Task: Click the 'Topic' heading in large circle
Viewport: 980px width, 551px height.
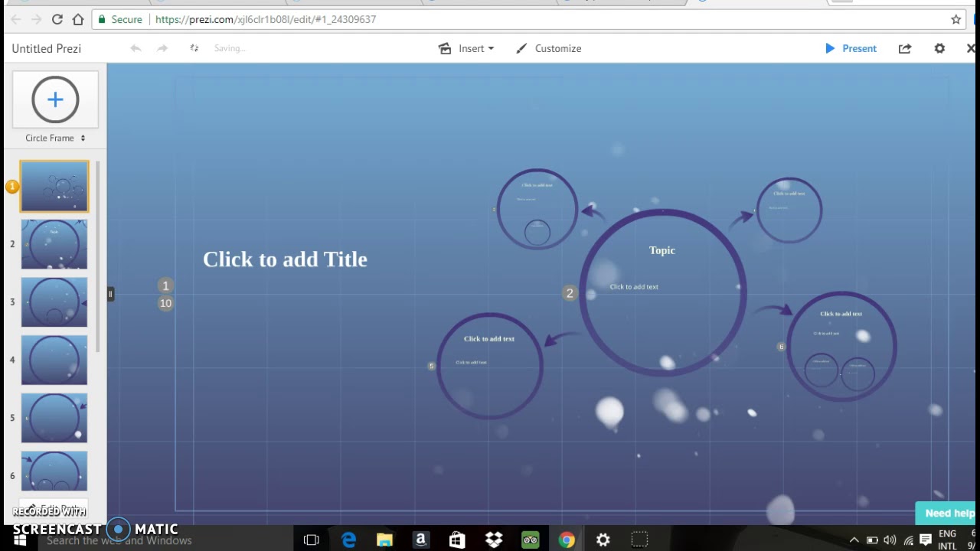Action: pyautogui.click(x=662, y=250)
